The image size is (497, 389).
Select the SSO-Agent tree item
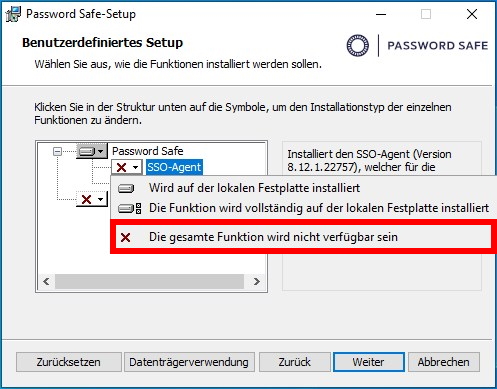[x=174, y=167]
